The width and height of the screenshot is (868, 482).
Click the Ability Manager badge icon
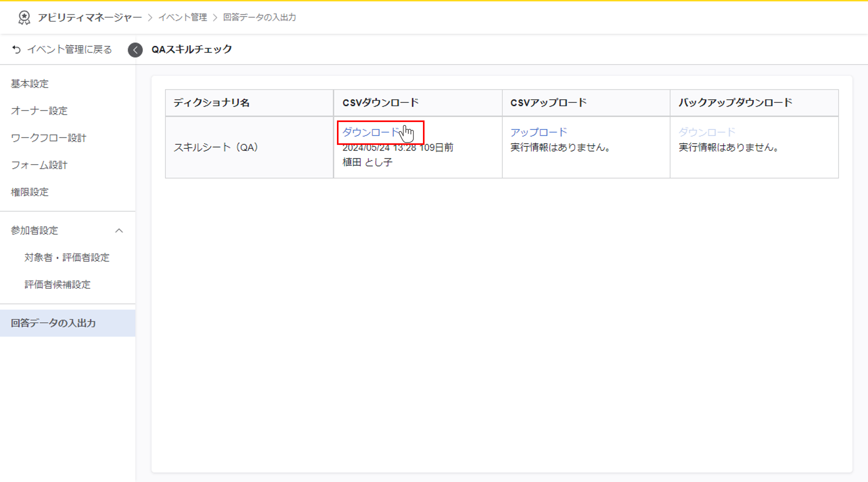(24, 17)
